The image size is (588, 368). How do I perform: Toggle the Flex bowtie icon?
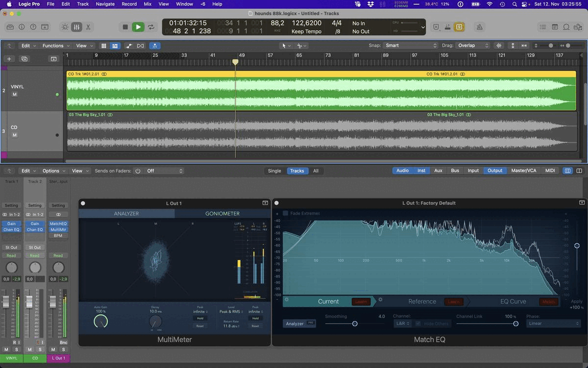141,46
